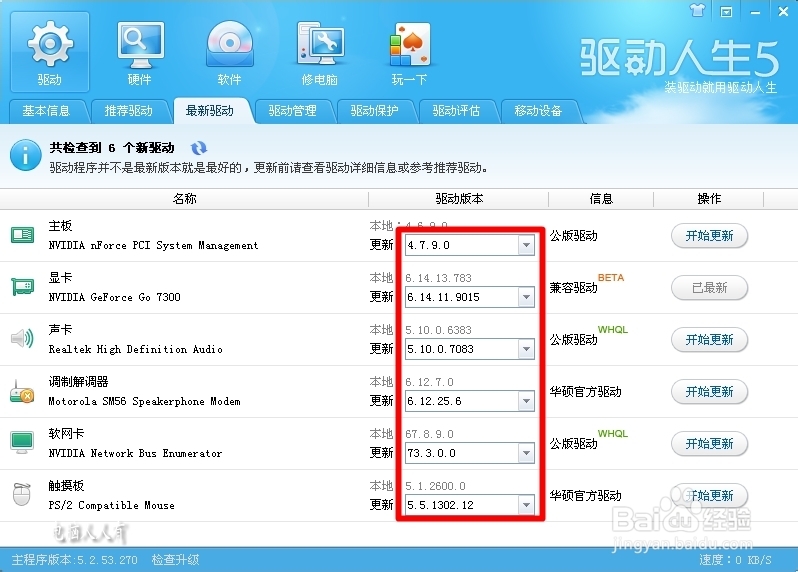Open the 驱动 gear section
The width and height of the screenshot is (798, 572).
pos(50,52)
